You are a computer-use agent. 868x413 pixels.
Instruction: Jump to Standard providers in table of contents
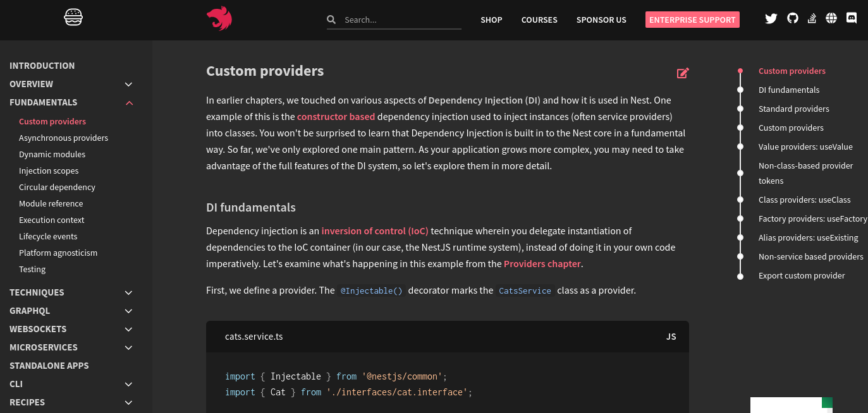coord(794,109)
